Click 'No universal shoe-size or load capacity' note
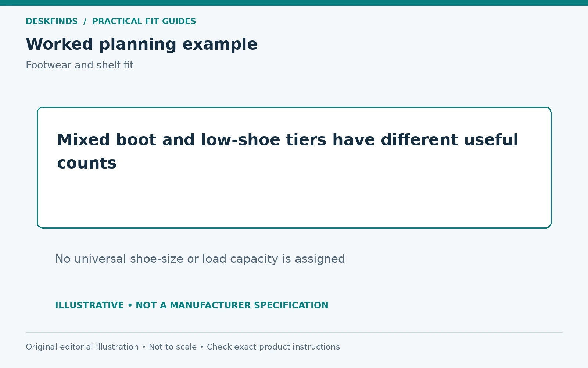The width and height of the screenshot is (588, 368). 200,259
